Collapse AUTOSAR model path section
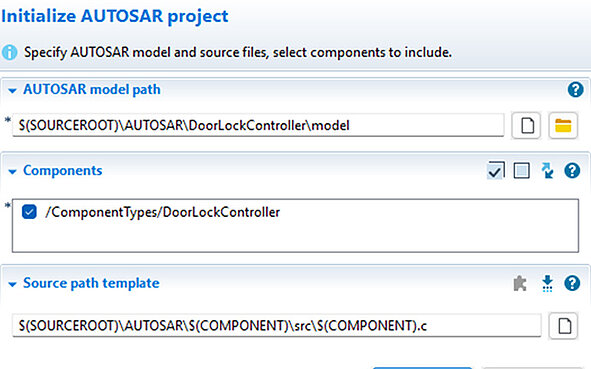 point(12,91)
